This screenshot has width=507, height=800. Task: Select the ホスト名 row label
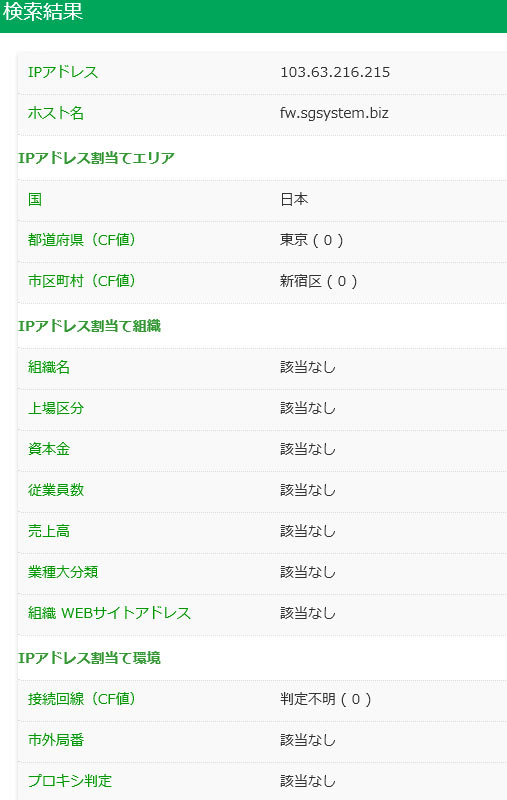(56, 113)
